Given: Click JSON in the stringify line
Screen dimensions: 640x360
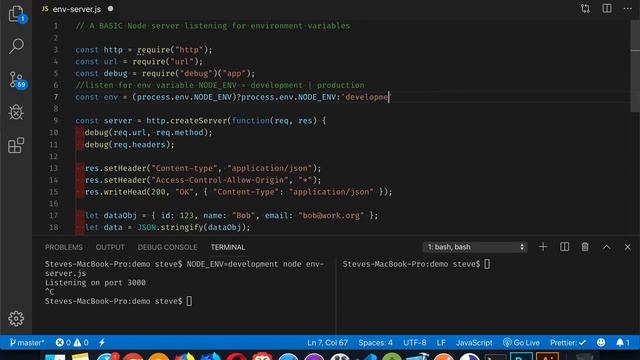Looking at the screenshot, I should point(147,227).
